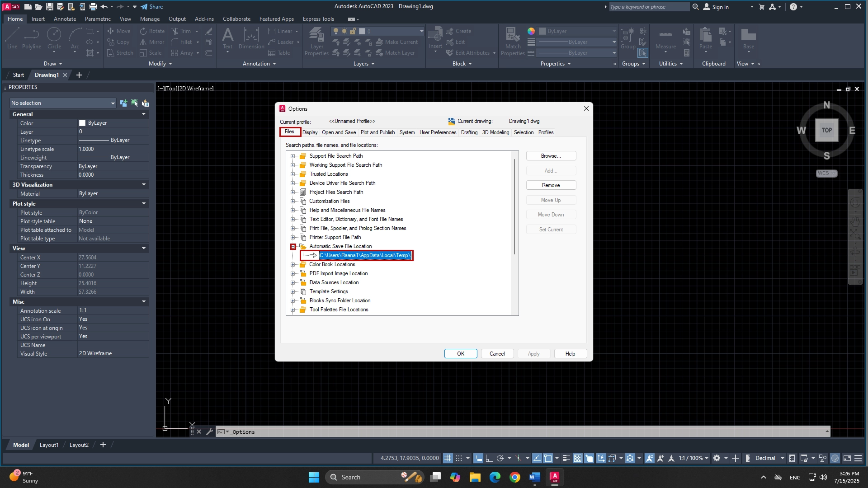
Task: Open Microsoft Word from the taskbar
Action: [534, 477]
